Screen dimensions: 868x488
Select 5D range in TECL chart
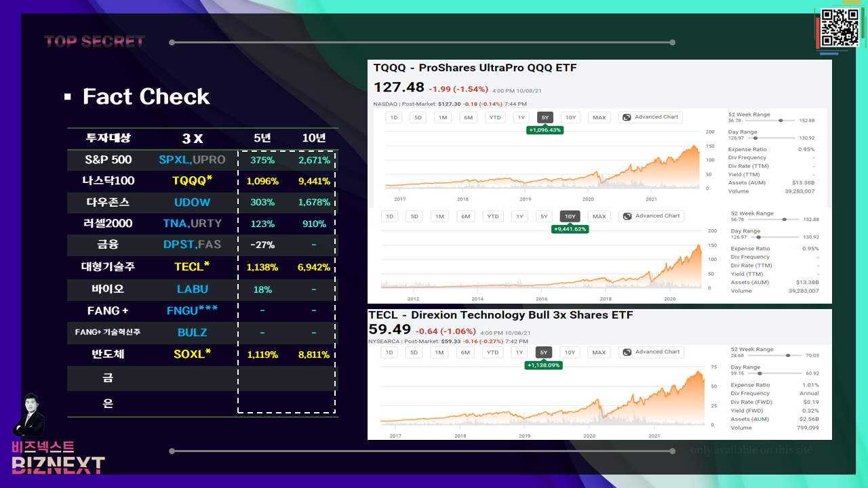point(414,352)
